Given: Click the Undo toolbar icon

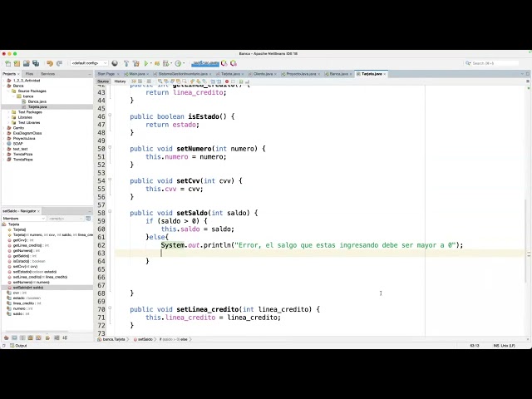Looking at the screenshot, I should (50, 63).
